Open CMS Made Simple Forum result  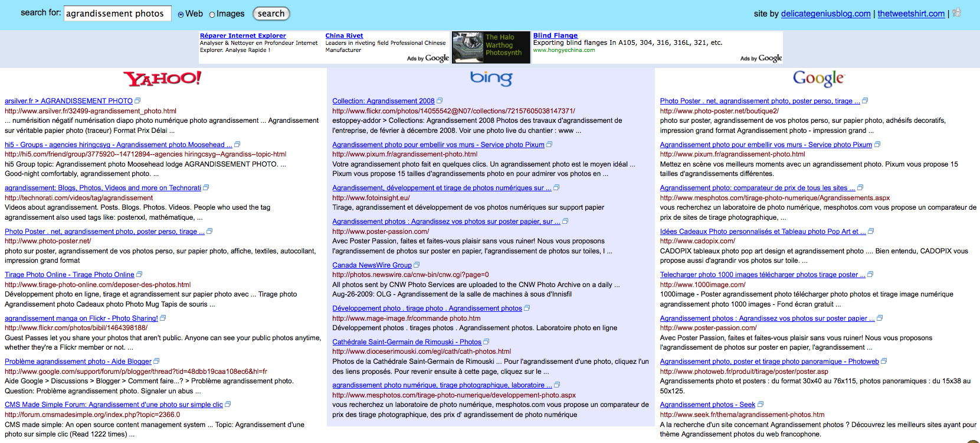click(114, 405)
